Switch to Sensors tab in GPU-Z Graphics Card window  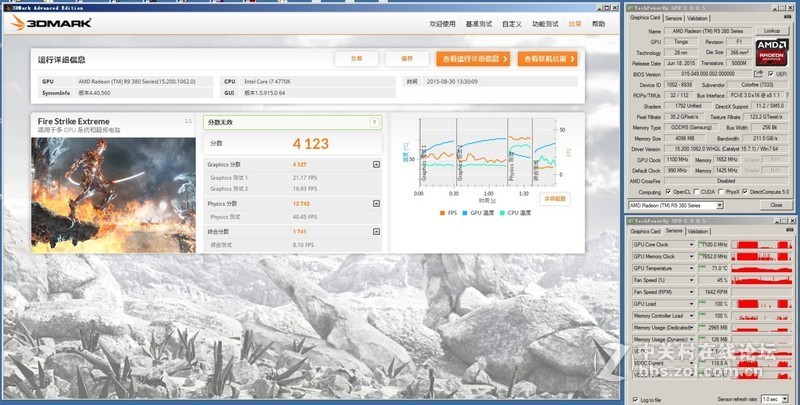(x=673, y=18)
